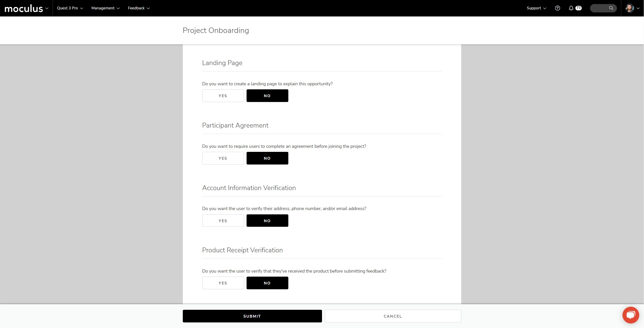This screenshot has height=328, width=644.
Task: Choose Yes for Account Information Verification
Action: [223, 221]
